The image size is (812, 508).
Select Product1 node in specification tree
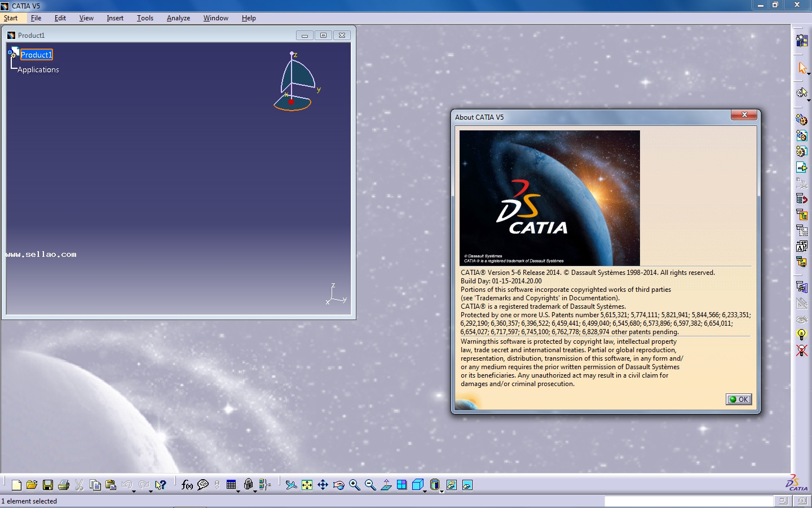(x=37, y=55)
